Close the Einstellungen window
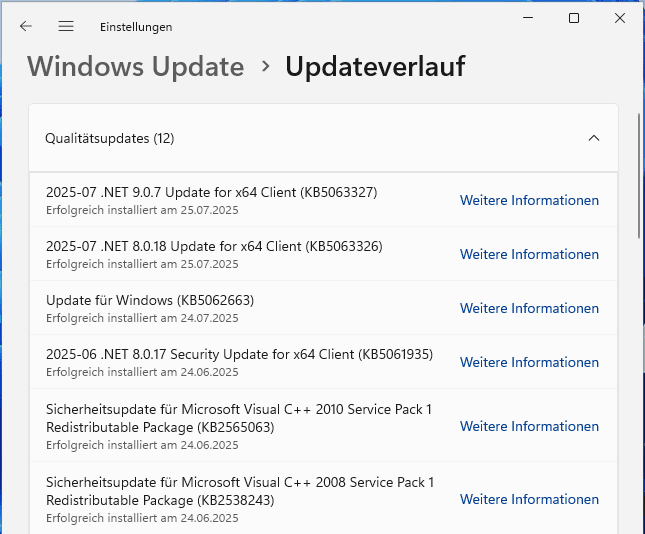 (x=620, y=18)
